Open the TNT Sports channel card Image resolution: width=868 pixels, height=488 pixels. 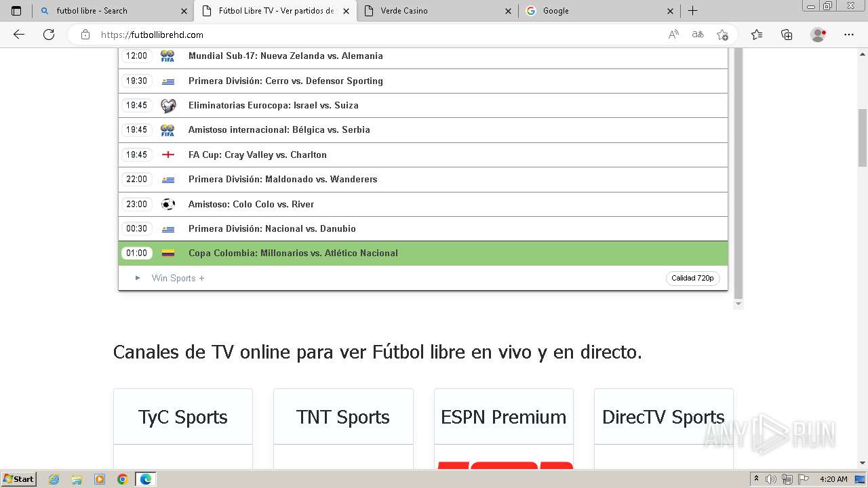pyautogui.click(x=343, y=428)
